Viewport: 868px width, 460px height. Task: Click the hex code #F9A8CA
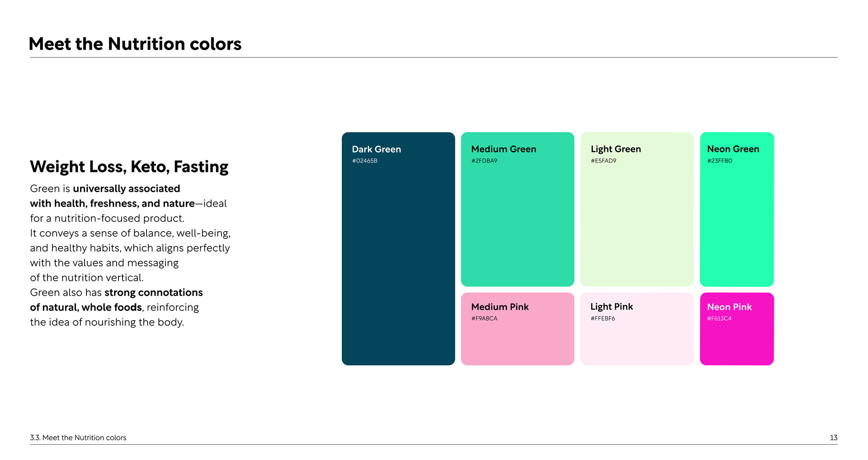[484, 318]
